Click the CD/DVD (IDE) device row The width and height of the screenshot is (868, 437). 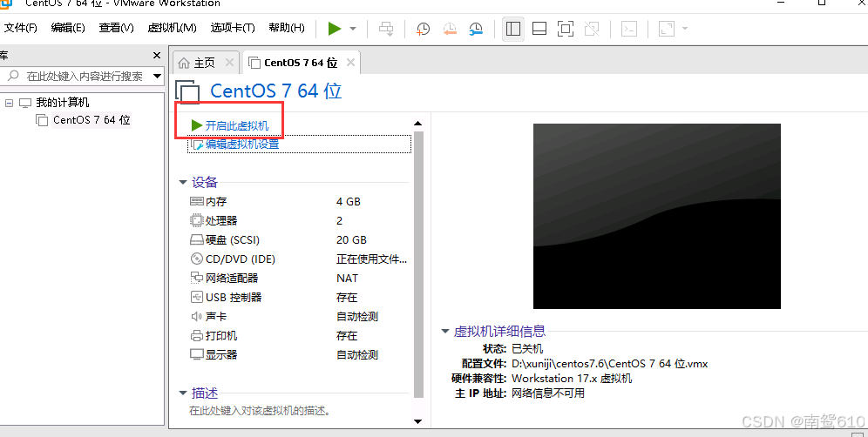point(299,259)
